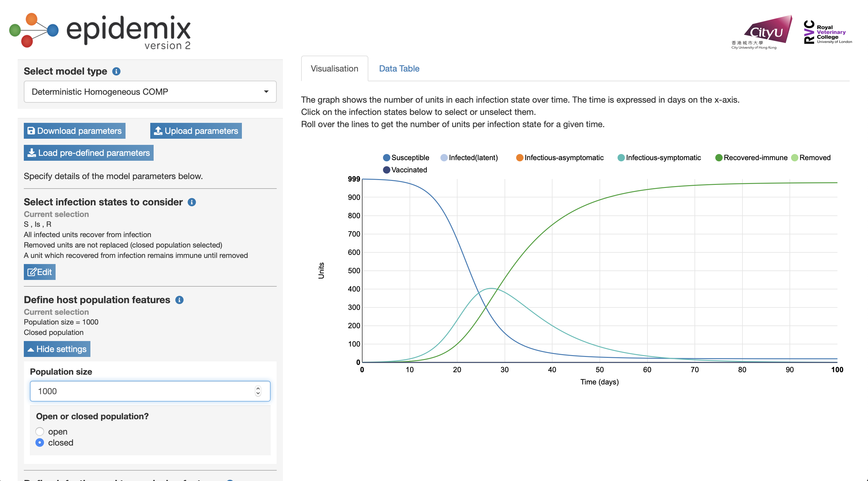Click the Population size input field
This screenshot has width=868, height=481.
[x=141, y=391]
